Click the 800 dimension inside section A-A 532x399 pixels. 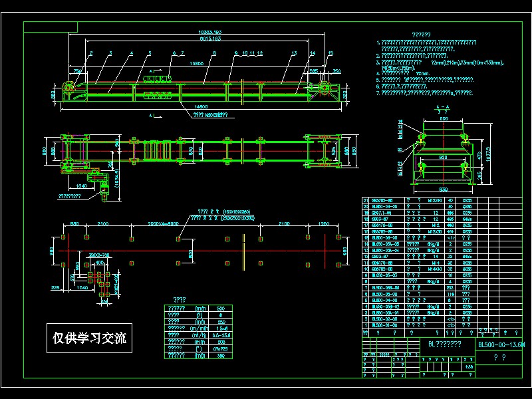443,158
